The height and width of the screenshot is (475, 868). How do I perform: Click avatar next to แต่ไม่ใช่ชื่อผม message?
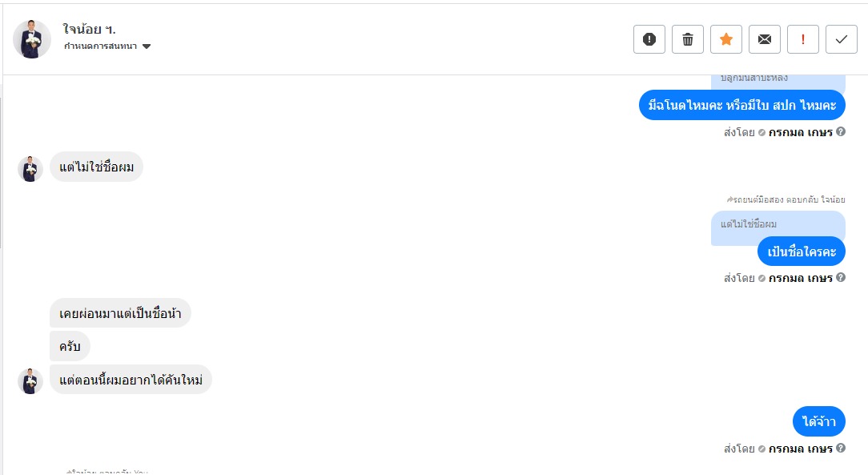(x=30, y=168)
